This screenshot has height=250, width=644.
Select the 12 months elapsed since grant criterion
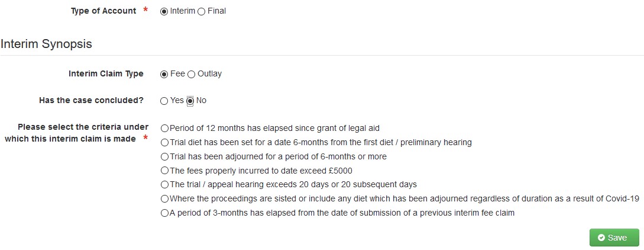[x=164, y=128]
